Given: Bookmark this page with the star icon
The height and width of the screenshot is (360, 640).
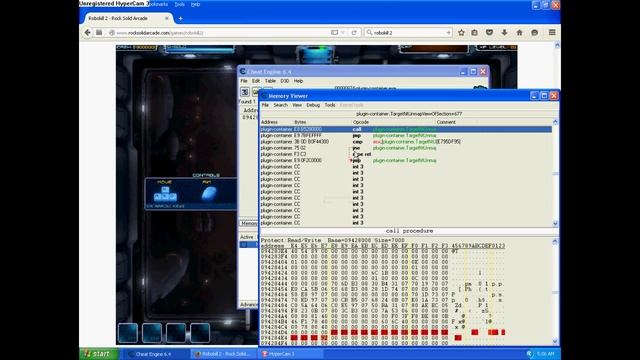Looking at the screenshot, I should pos(461,32).
